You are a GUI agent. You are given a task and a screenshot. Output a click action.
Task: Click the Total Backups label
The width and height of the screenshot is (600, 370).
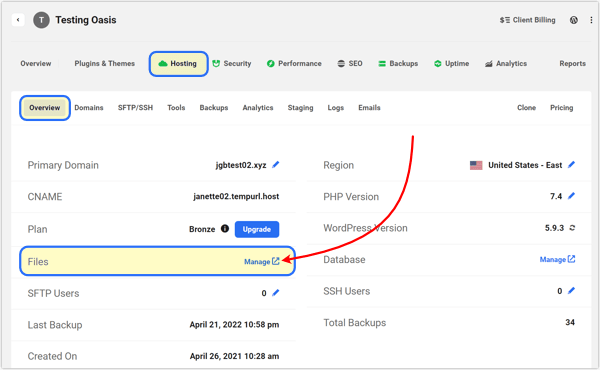pos(354,323)
